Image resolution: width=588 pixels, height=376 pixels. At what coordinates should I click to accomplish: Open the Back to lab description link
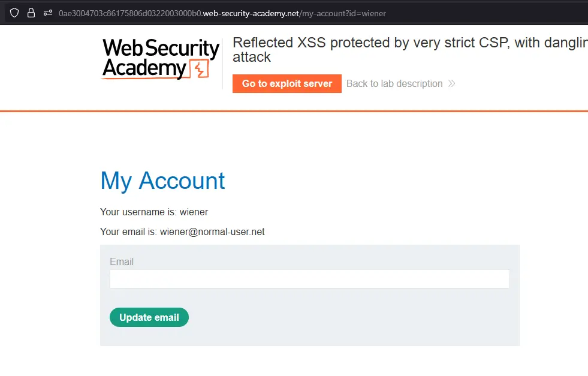(x=394, y=83)
